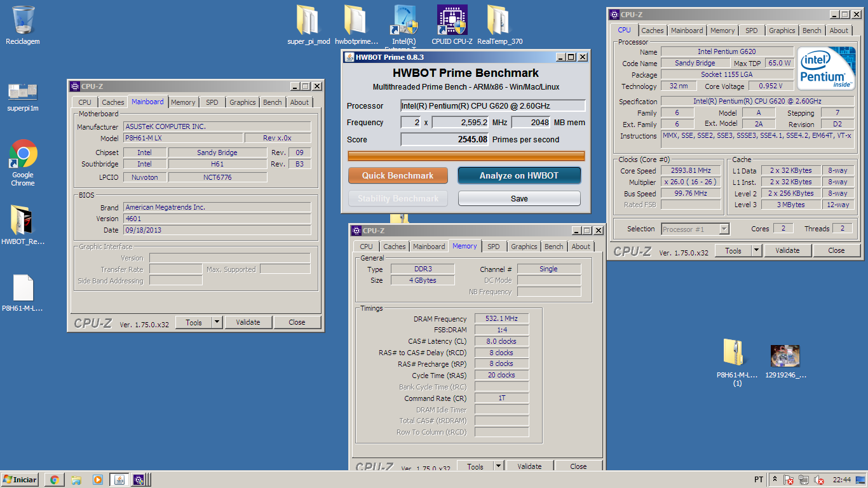This screenshot has height=488, width=868.
Task: Select the Intel(R) Extreme Tuning shortcut icon
Action: point(404,20)
